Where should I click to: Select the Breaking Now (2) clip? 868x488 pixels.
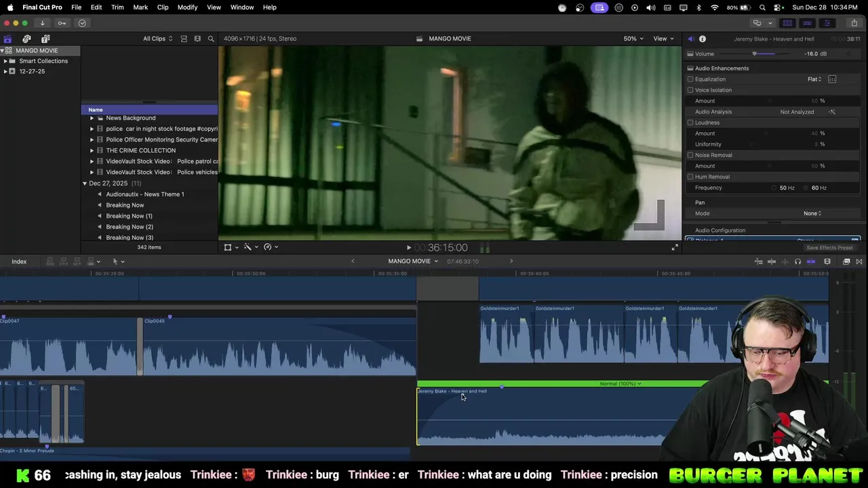pyautogui.click(x=130, y=227)
